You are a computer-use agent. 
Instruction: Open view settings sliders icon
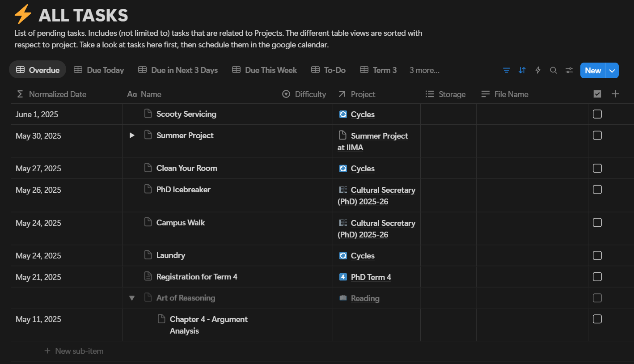point(569,70)
